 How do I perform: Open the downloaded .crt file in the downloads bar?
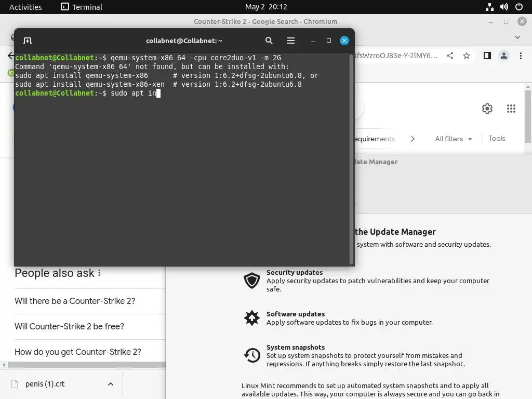point(45,384)
